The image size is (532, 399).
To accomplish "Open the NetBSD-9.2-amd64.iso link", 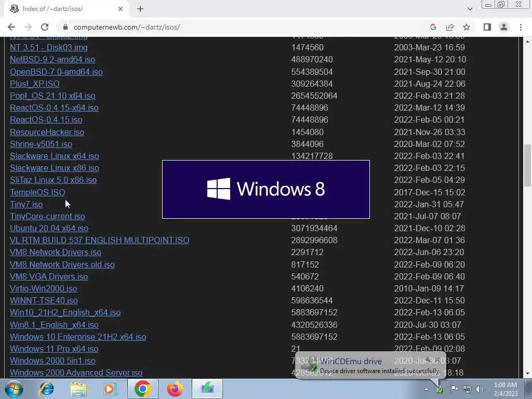I will [52, 59].
